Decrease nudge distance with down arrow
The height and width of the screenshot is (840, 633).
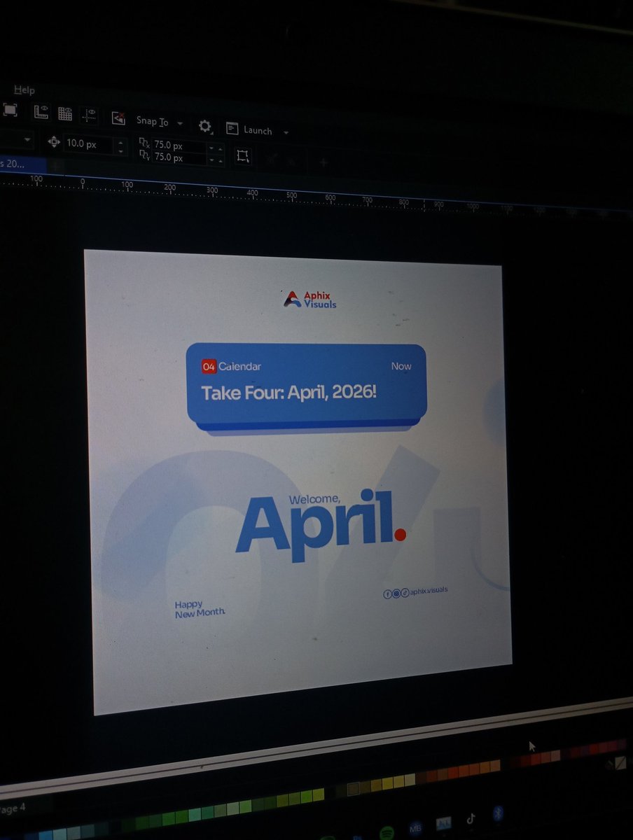pyautogui.click(x=120, y=150)
